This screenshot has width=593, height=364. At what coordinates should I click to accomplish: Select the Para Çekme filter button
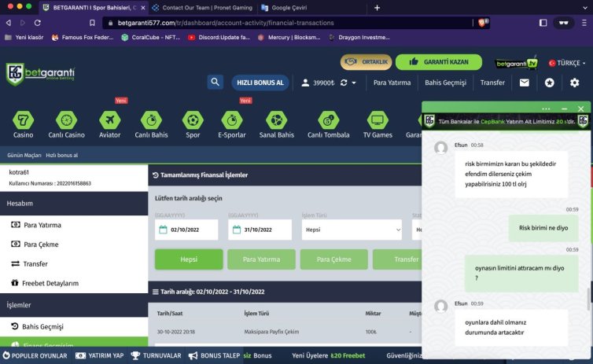pyautogui.click(x=334, y=259)
